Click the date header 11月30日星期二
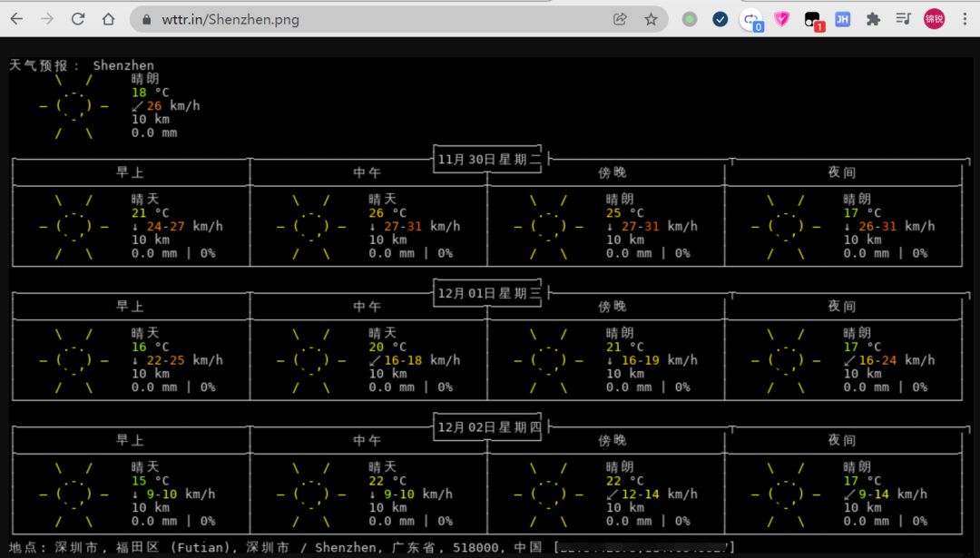Image resolution: width=980 pixels, height=558 pixels. 489,160
